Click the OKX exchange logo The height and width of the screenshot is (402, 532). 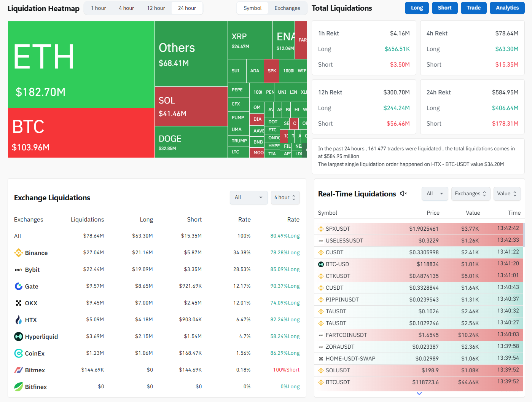(x=18, y=303)
